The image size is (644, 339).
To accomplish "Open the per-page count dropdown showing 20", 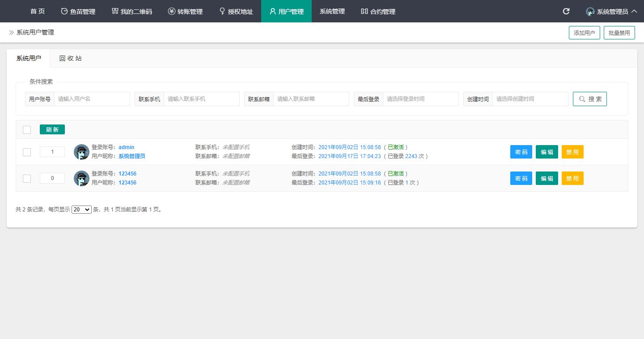I will [x=81, y=209].
